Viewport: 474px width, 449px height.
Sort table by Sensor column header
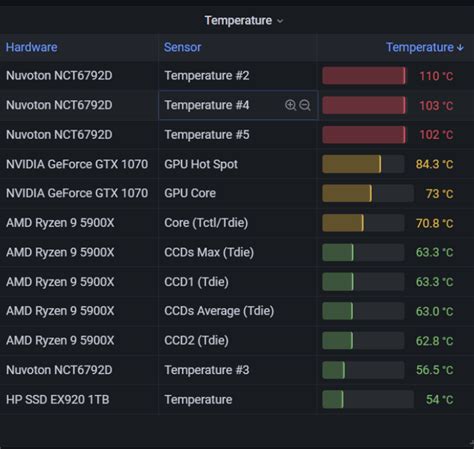click(183, 47)
